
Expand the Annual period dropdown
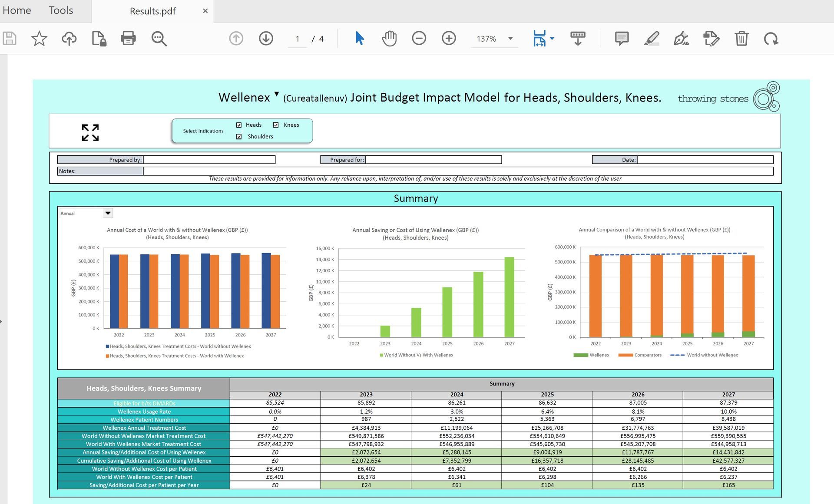click(108, 213)
